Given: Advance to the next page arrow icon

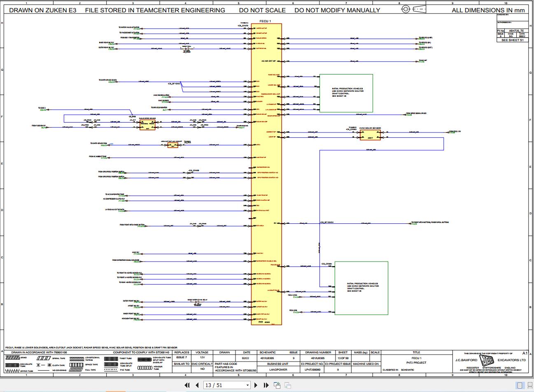Looking at the screenshot, I should [257, 385].
